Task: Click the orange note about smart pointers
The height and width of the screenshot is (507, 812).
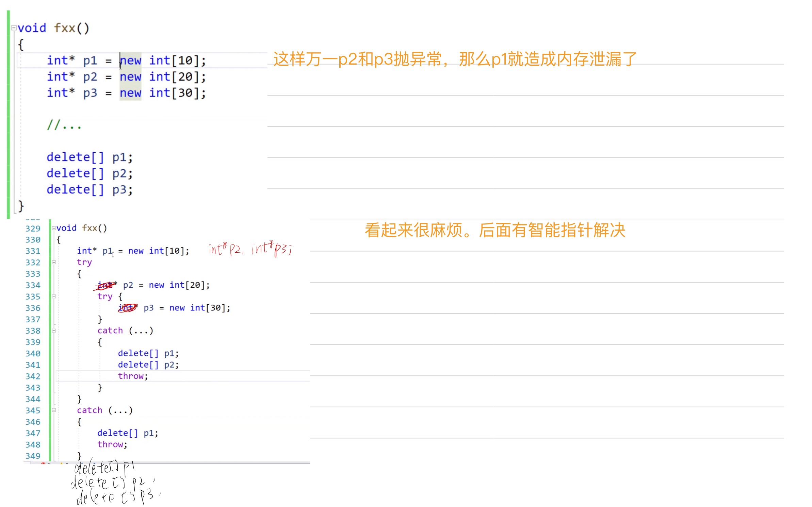Action: [x=495, y=230]
